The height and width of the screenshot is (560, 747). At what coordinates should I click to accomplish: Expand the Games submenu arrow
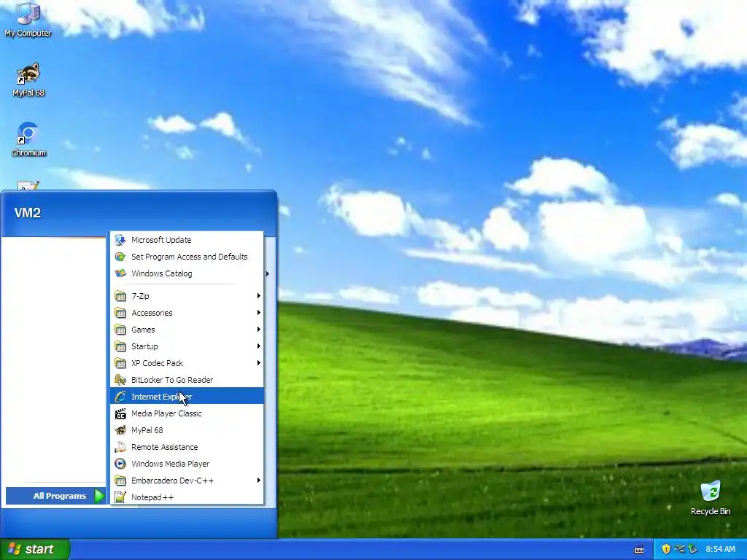pos(259,330)
